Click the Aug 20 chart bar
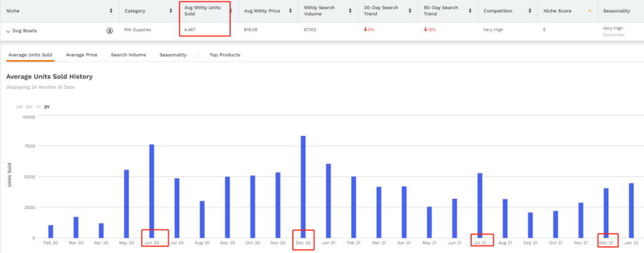This screenshot has height=253, width=644. 202,220
